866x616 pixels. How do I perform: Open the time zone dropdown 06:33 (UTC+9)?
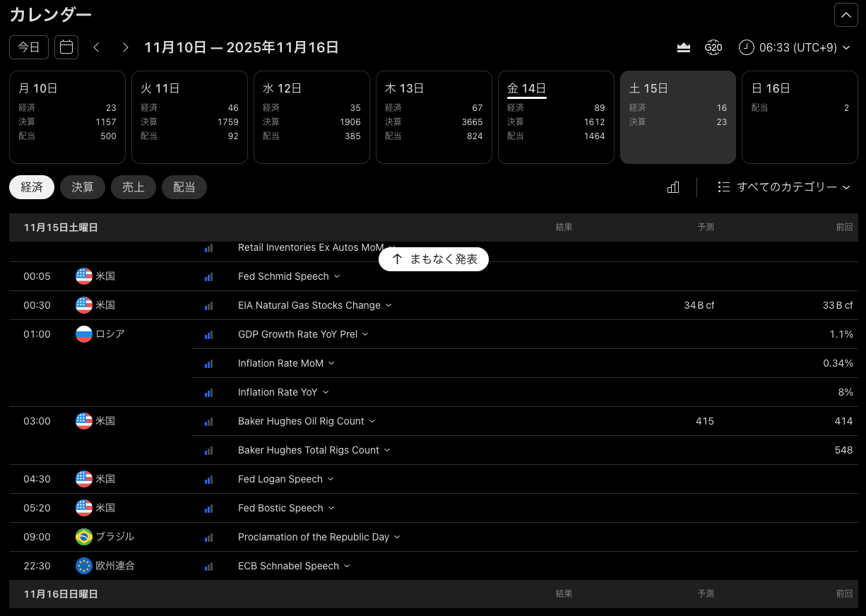795,47
